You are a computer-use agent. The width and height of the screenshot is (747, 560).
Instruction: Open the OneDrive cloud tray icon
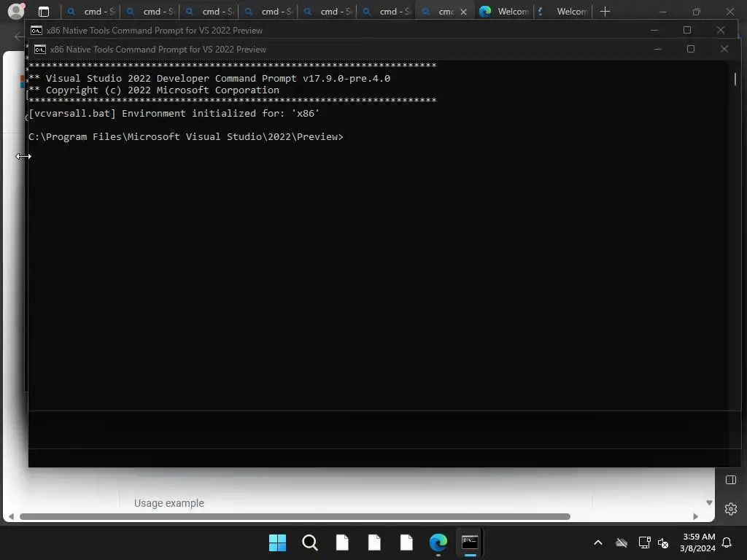622,542
